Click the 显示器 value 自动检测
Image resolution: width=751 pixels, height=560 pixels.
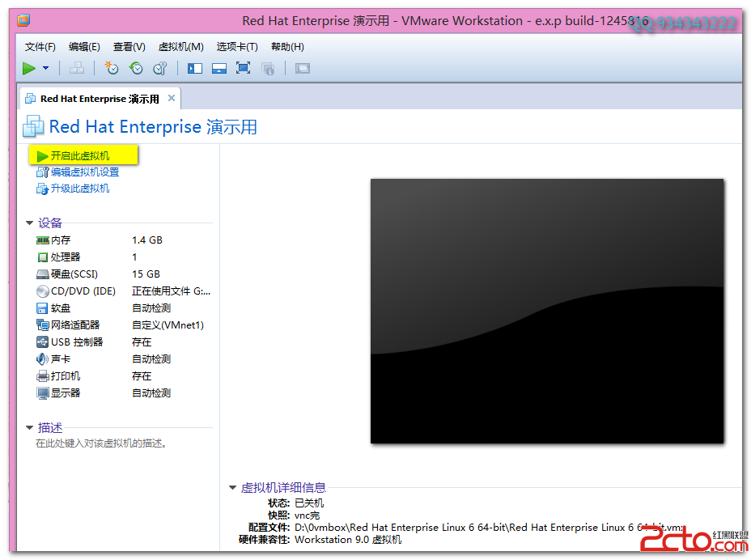click(x=151, y=393)
